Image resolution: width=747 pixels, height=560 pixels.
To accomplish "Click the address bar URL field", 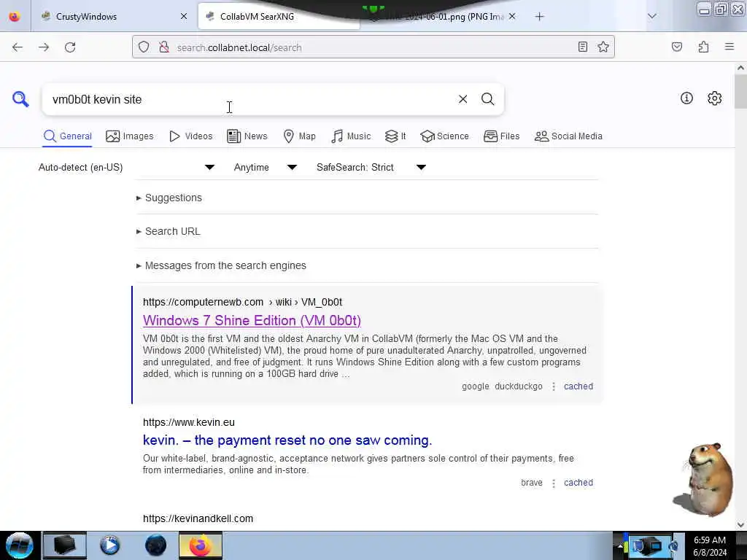I will click(371, 47).
